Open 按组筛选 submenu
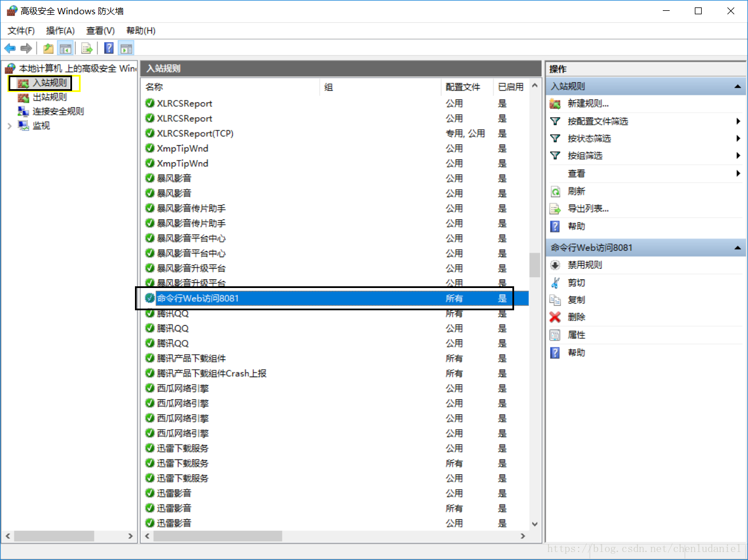The width and height of the screenshot is (748, 560). (584, 155)
